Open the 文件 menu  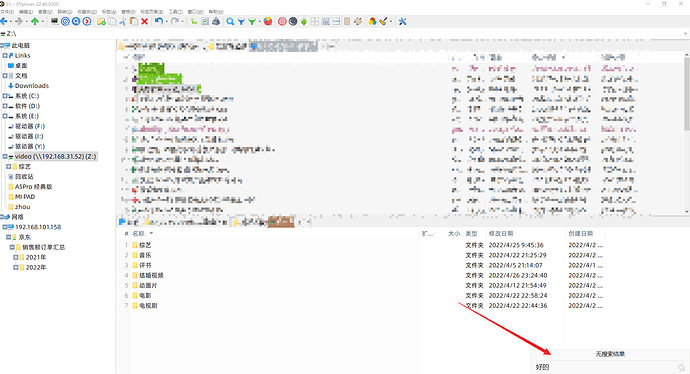[x=7, y=12]
